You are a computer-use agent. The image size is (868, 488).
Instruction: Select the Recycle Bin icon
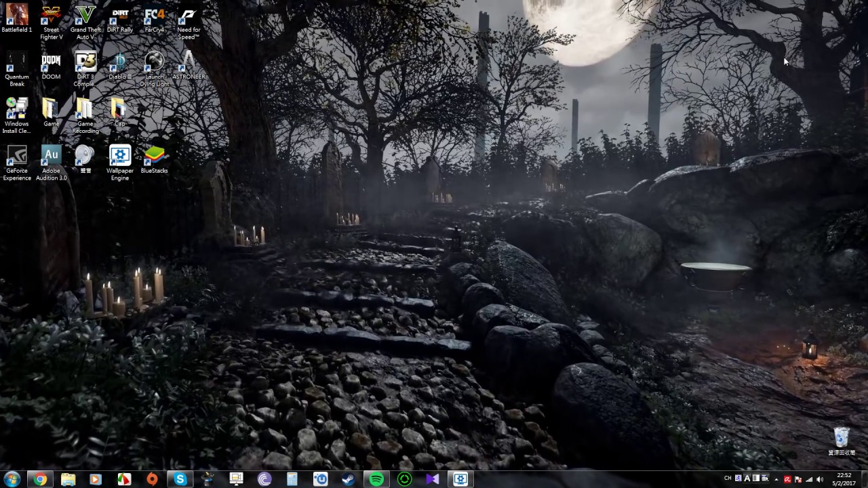[842, 441]
